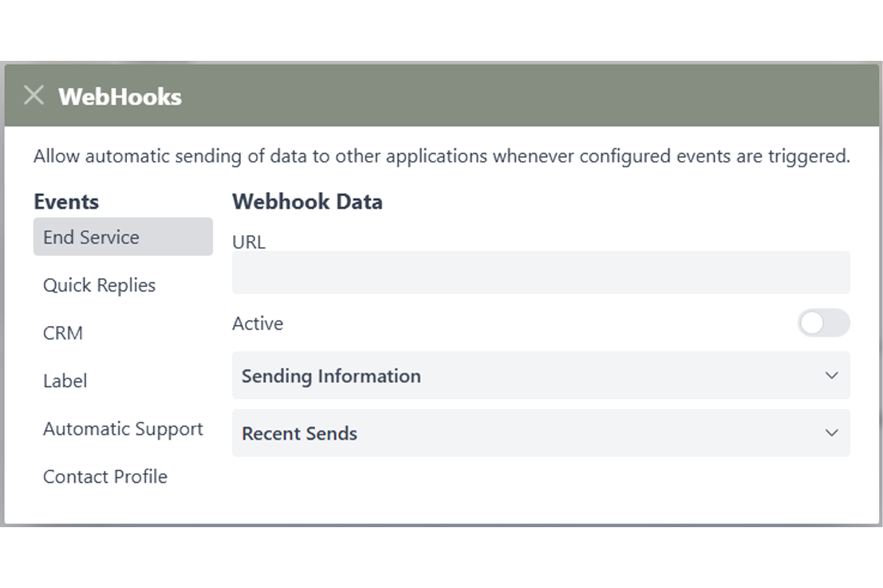Click the Webhook Data heading

(x=307, y=202)
